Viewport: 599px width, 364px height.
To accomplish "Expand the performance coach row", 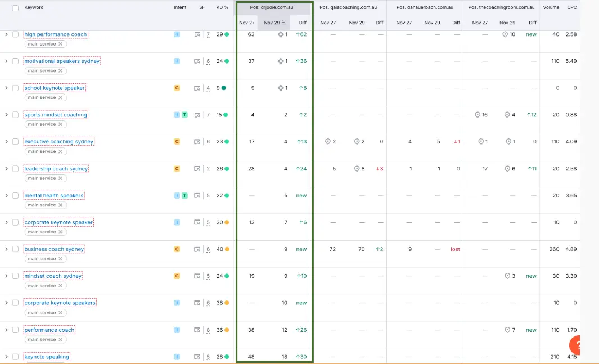I will (7, 330).
